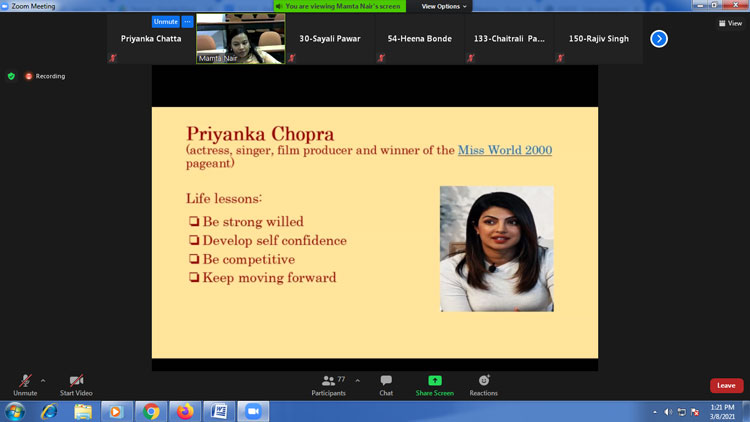Click the blue Unmute button on Priyanka Chatta tile
This screenshot has height=422, width=750.
click(x=165, y=22)
